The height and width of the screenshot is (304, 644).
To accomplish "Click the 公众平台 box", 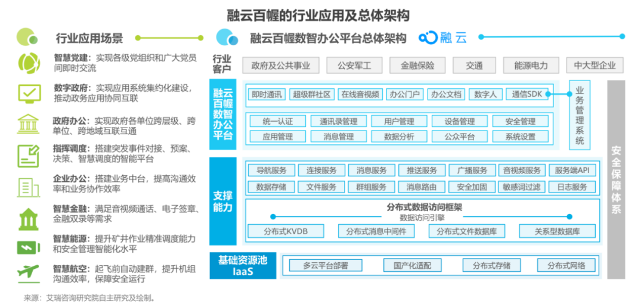I will click(x=460, y=137).
